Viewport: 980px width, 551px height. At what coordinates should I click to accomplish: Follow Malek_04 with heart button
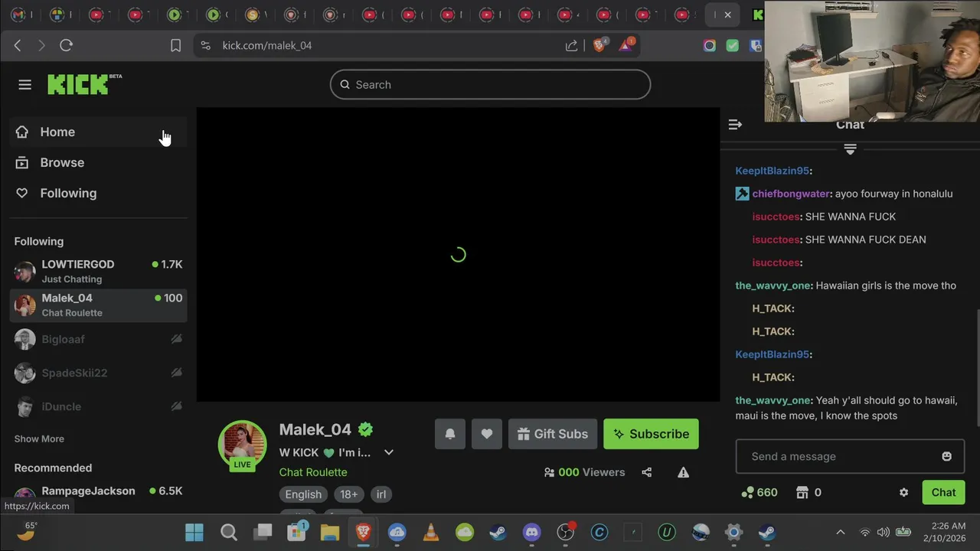click(x=487, y=434)
